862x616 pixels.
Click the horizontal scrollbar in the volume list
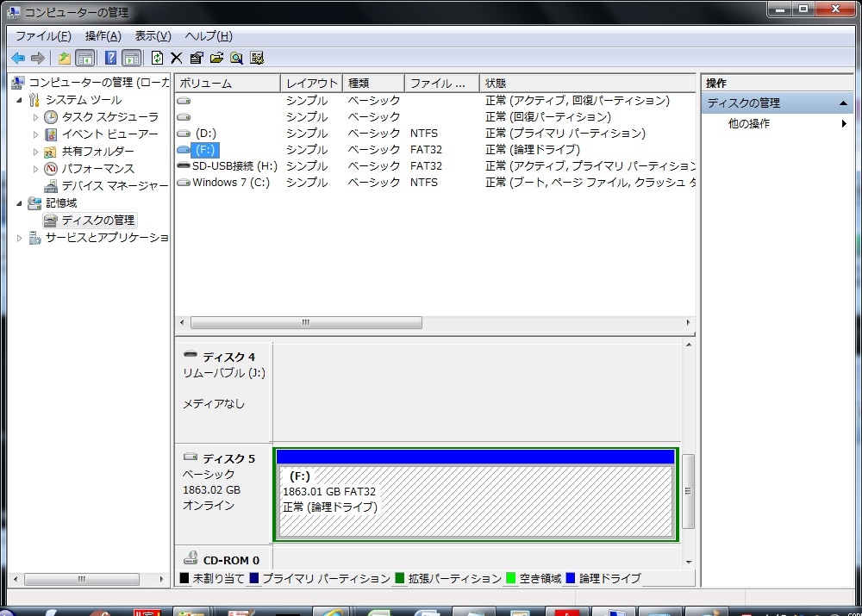point(306,323)
